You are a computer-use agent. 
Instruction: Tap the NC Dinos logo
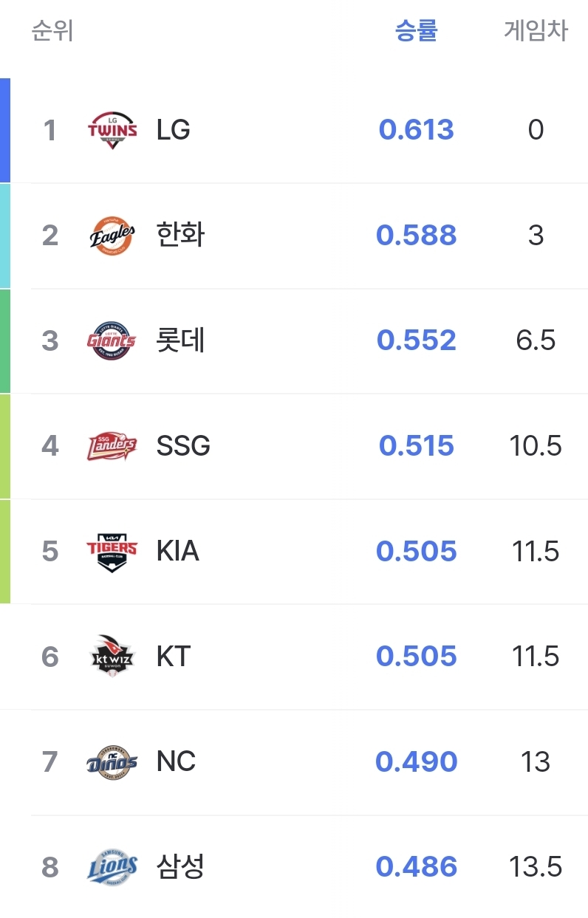[112, 762]
